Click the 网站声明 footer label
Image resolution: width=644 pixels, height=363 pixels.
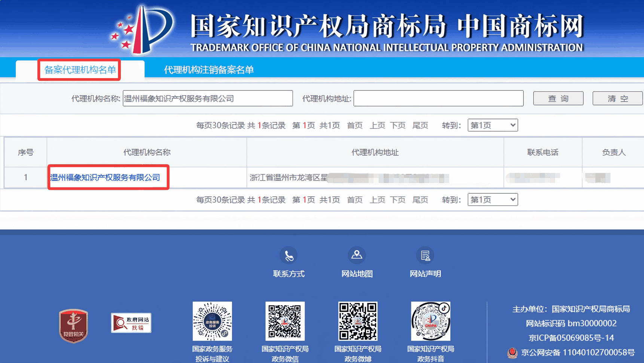click(425, 274)
